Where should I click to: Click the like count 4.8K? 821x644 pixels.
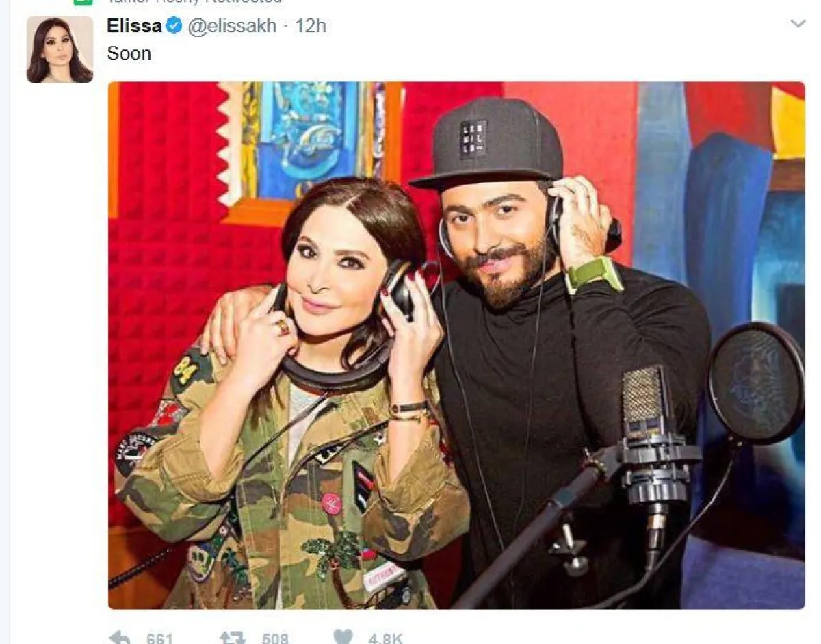[385, 639]
